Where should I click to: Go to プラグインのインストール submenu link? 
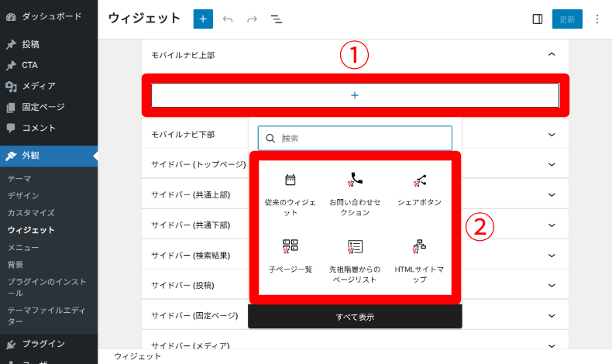[x=46, y=287]
